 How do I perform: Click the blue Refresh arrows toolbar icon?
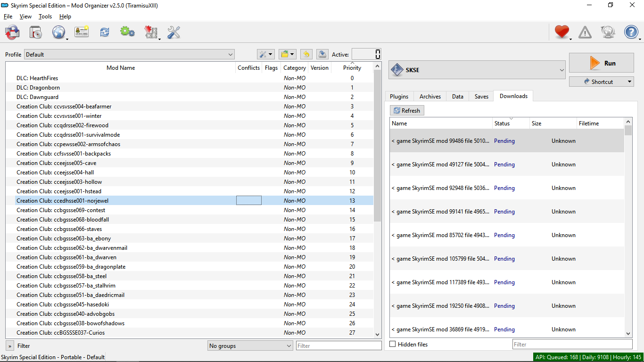pyautogui.click(x=104, y=32)
